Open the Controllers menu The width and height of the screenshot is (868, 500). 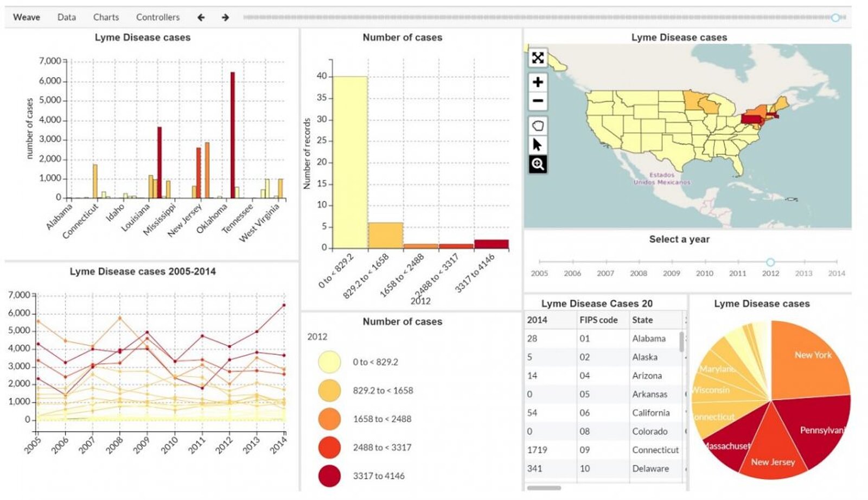(158, 17)
